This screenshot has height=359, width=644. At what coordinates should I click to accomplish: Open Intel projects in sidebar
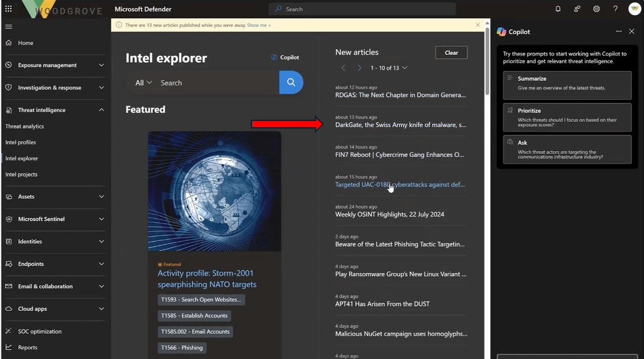click(21, 174)
